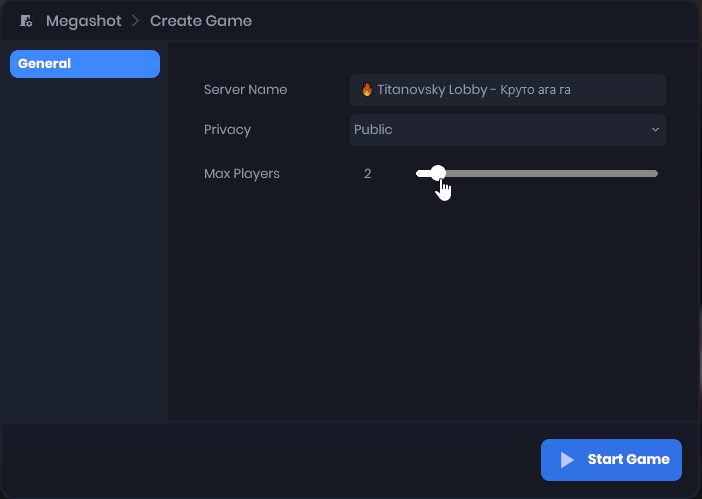This screenshot has width=702, height=499.
Task: Click the Privacy label
Action: point(227,130)
